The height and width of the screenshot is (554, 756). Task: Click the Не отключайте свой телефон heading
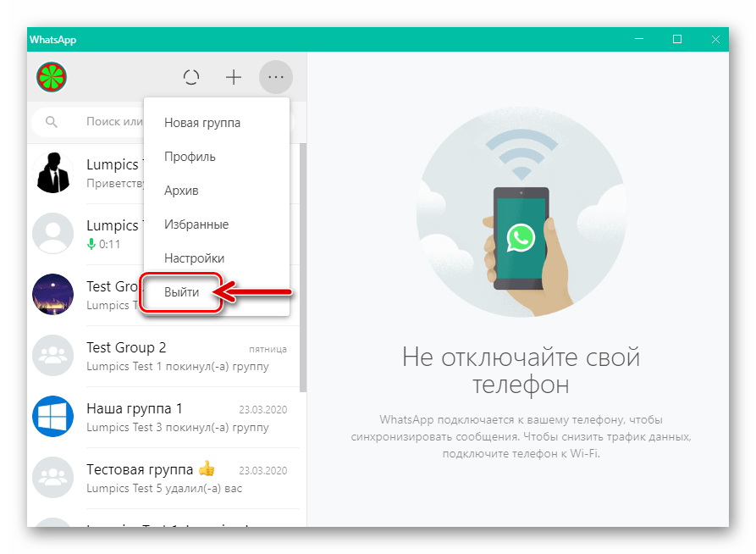pyautogui.click(x=521, y=371)
